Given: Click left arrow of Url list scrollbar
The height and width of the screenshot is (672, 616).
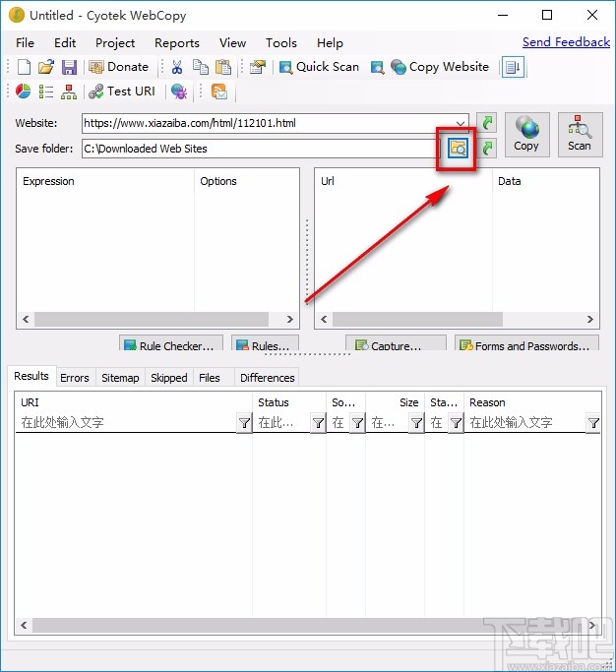Looking at the screenshot, I should coord(324,320).
